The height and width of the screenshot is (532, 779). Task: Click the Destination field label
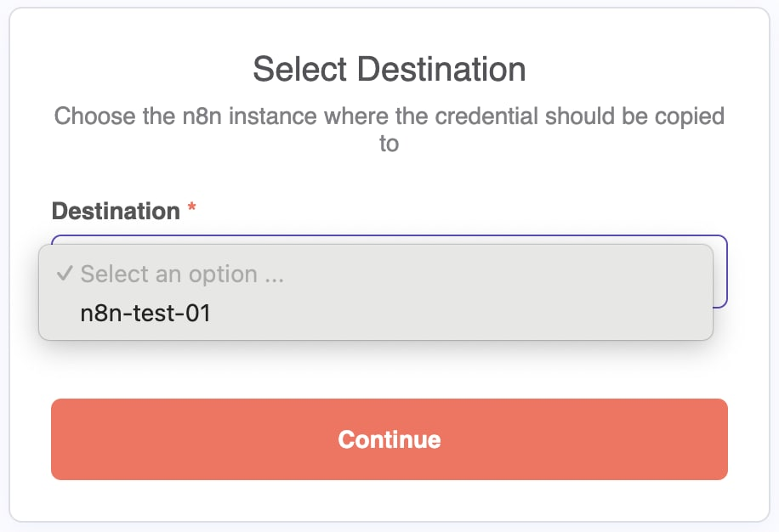(116, 211)
